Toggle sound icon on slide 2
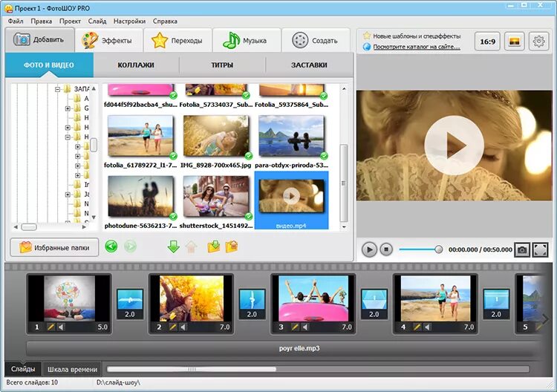Viewport: 557px width, 392px height. click(183, 327)
